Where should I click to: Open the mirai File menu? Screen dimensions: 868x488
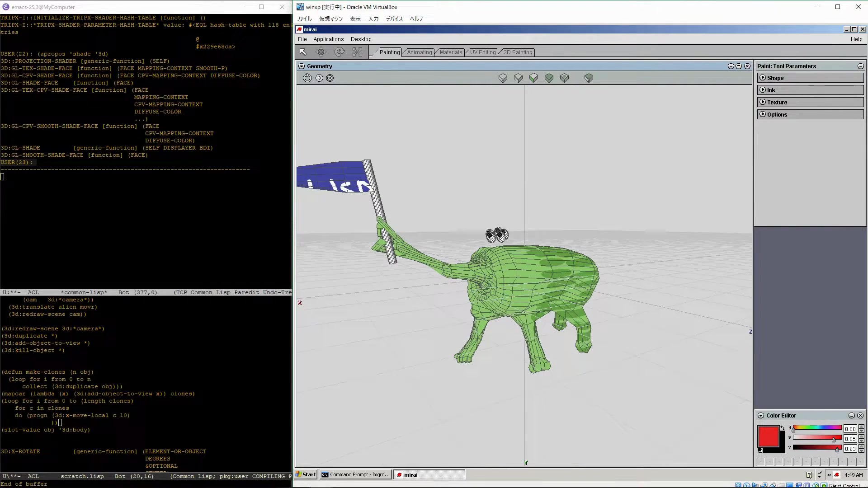click(302, 39)
